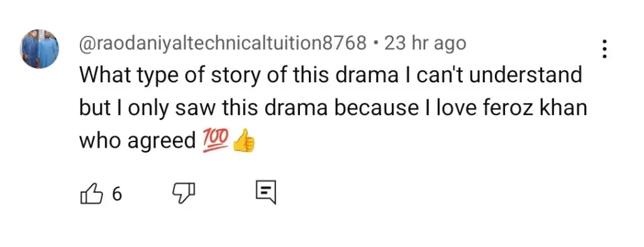Image resolution: width=644 pixels, height=247 pixels.
Task: Click the '23 hr ago' timestamp
Action: (425, 43)
